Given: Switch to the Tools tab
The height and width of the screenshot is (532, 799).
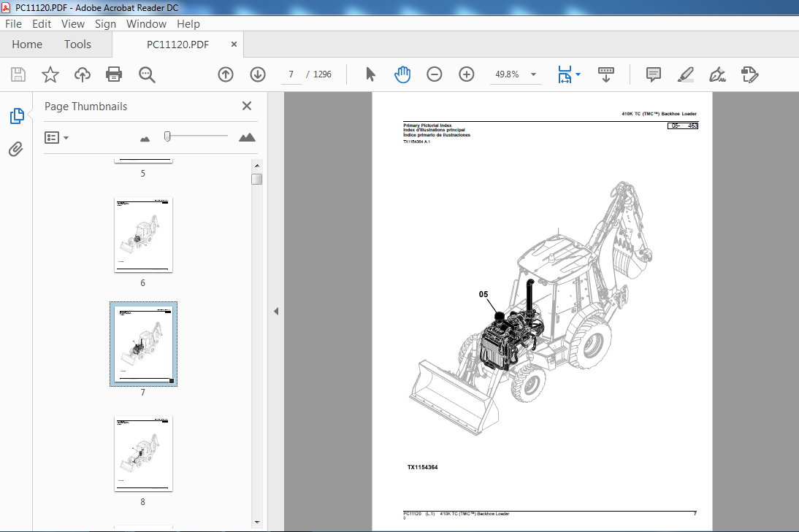Looking at the screenshot, I should pyautogui.click(x=77, y=45).
